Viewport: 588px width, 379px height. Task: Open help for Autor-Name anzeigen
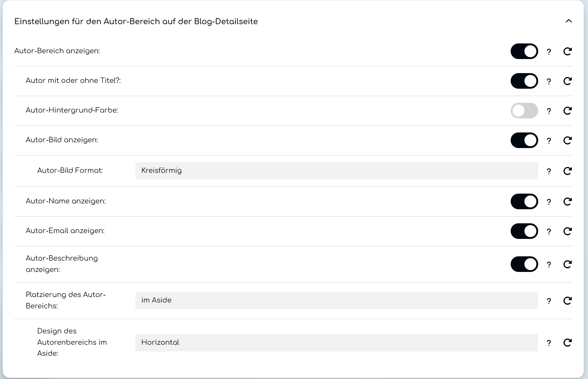click(549, 202)
